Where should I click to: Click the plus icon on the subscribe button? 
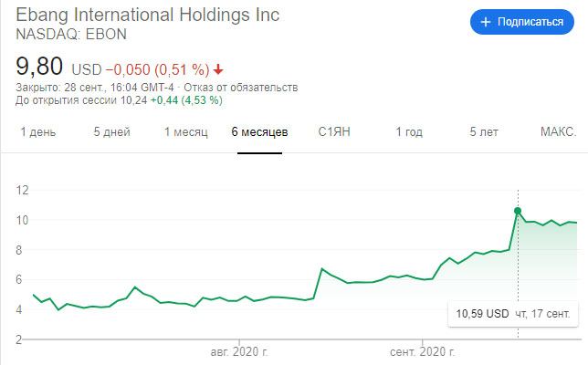[x=486, y=22]
